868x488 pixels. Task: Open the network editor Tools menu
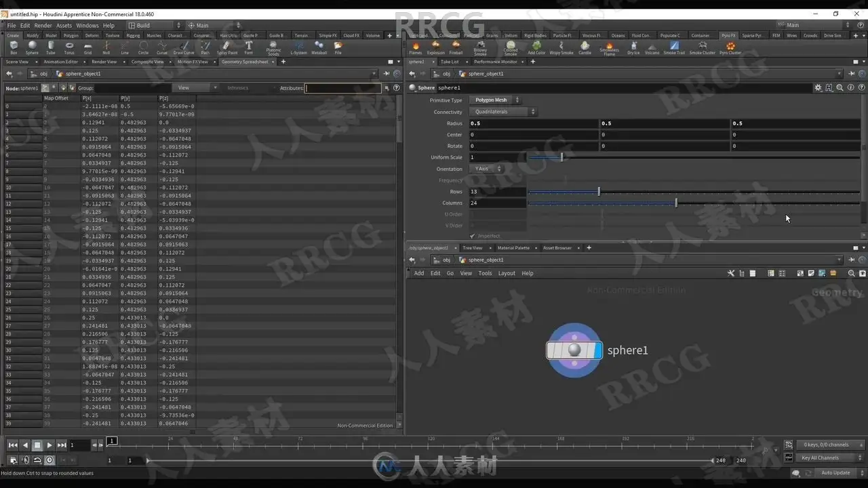coord(485,273)
